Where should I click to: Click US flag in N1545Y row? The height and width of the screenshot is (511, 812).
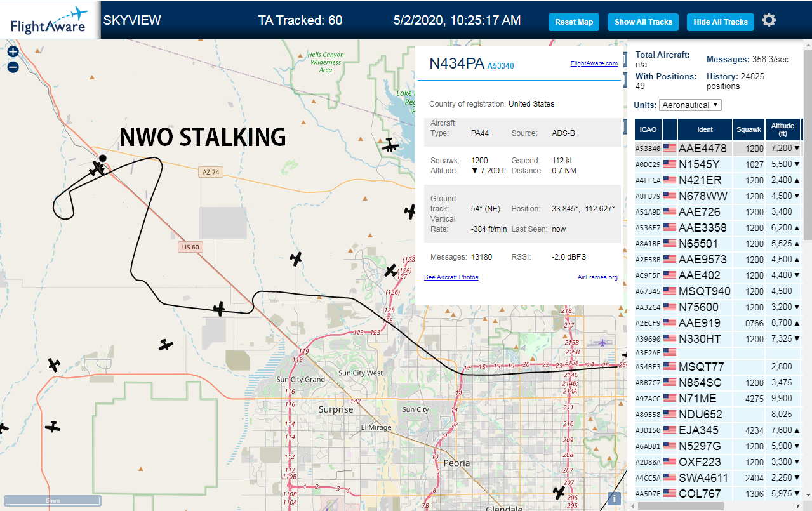coord(670,164)
